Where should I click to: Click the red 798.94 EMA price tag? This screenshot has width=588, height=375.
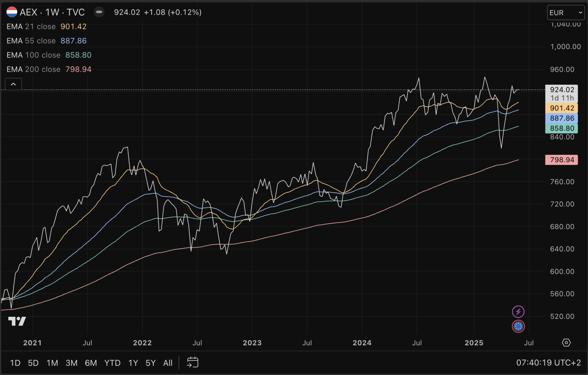(x=562, y=160)
